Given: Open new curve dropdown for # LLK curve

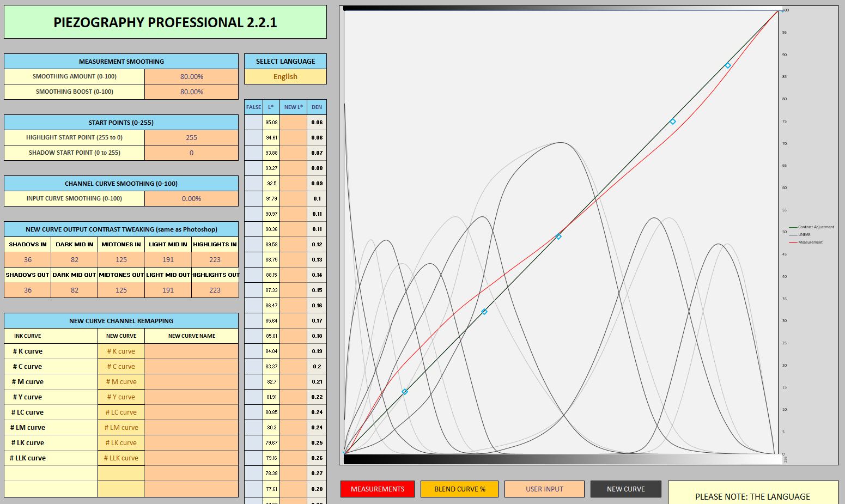Looking at the screenshot, I should click(x=121, y=458).
